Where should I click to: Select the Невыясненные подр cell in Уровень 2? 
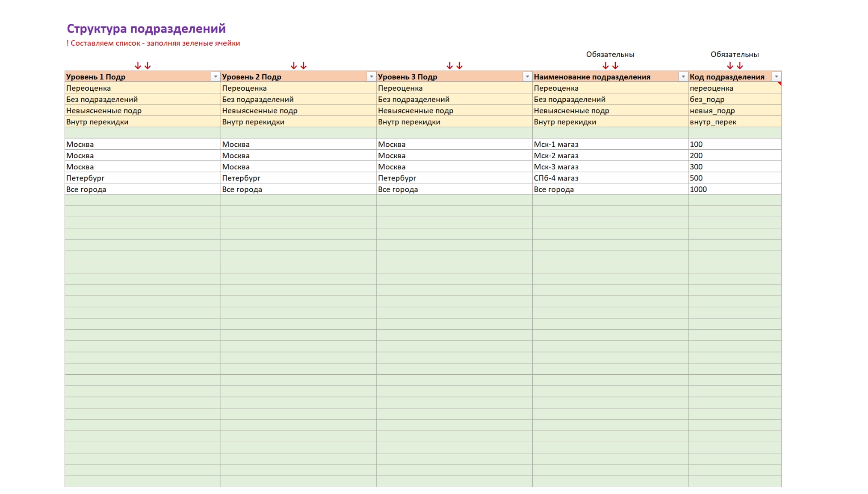tap(298, 110)
